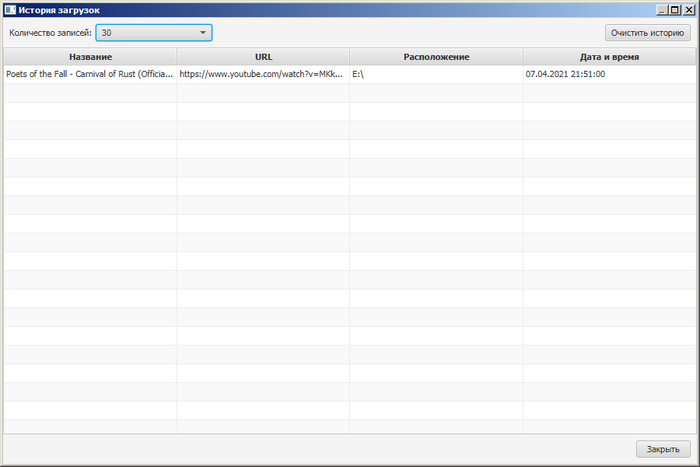Viewport: 700px width, 467px height.
Task: Sort by the Расположение column header
Action: pos(436,57)
